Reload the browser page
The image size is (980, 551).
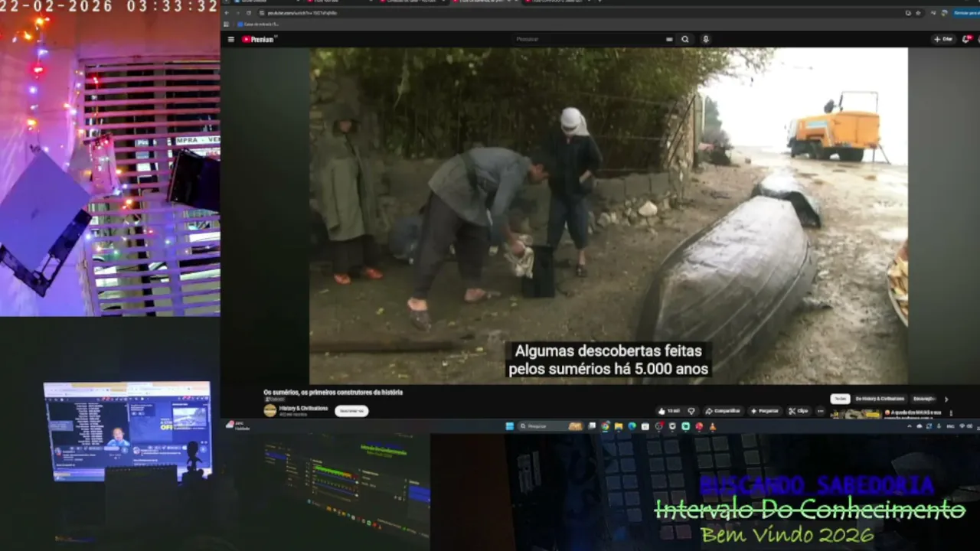point(248,13)
